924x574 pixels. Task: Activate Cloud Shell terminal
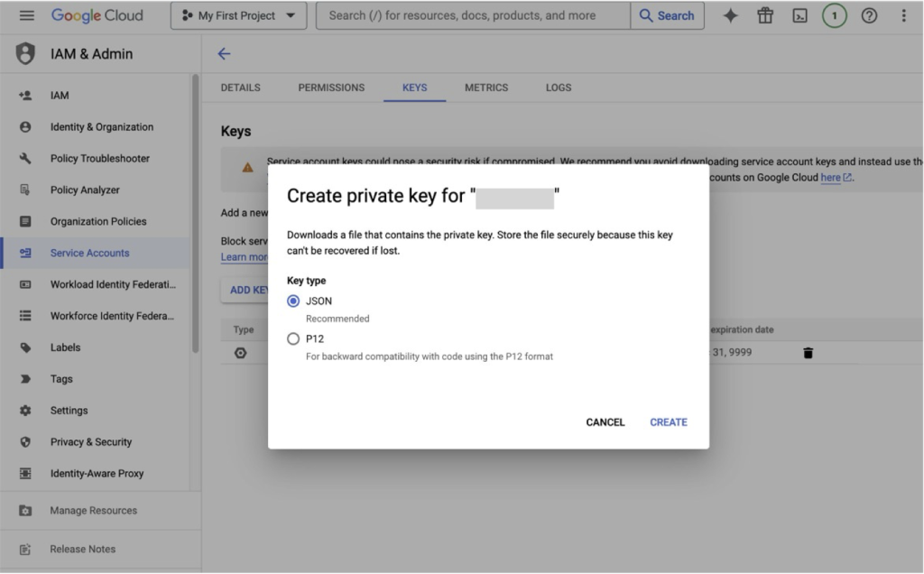pyautogui.click(x=799, y=14)
